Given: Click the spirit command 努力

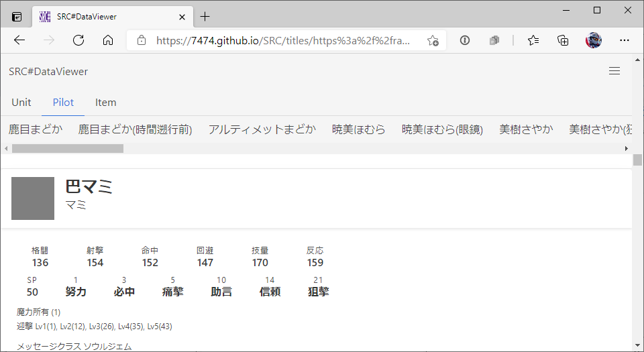Looking at the screenshot, I should 76,292.
